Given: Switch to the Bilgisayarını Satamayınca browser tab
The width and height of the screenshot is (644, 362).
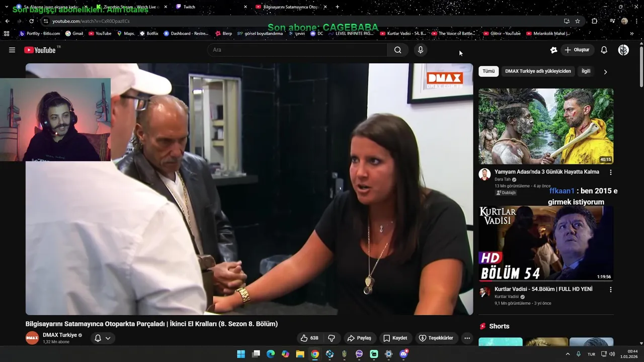Looking at the screenshot, I should [x=291, y=7].
